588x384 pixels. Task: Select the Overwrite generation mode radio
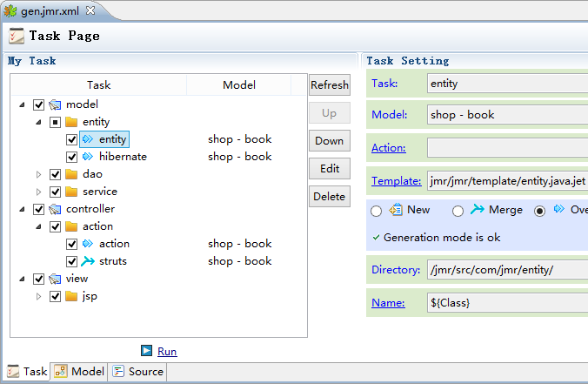coord(539,211)
